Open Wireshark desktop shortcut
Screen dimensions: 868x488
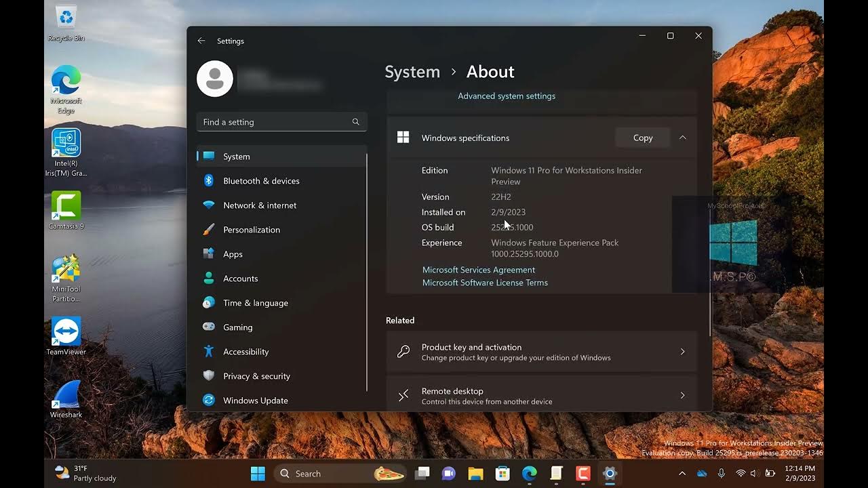click(x=66, y=399)
